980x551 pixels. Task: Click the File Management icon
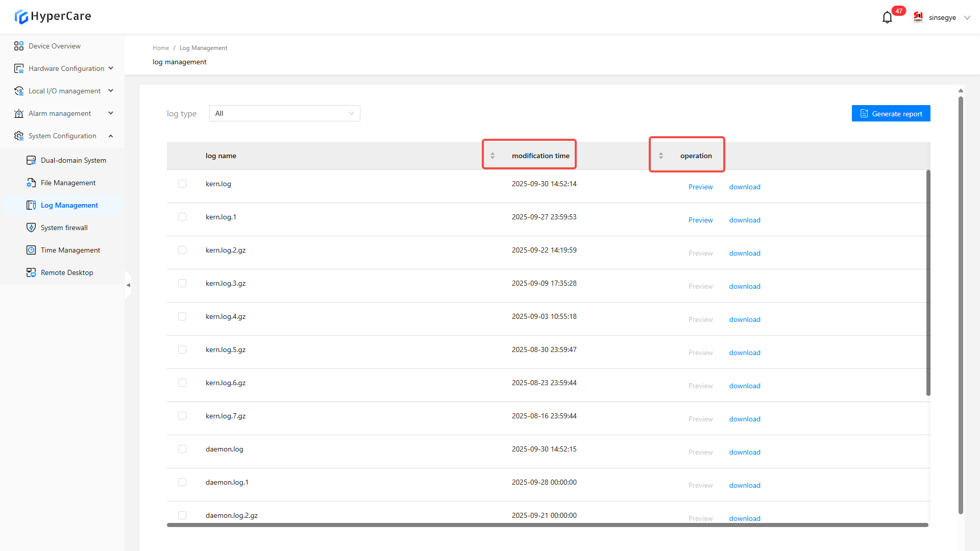click(31, 183)
